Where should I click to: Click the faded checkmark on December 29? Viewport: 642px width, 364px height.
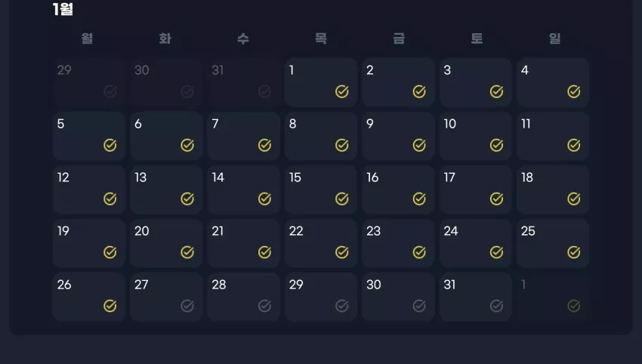pos(110,91)
